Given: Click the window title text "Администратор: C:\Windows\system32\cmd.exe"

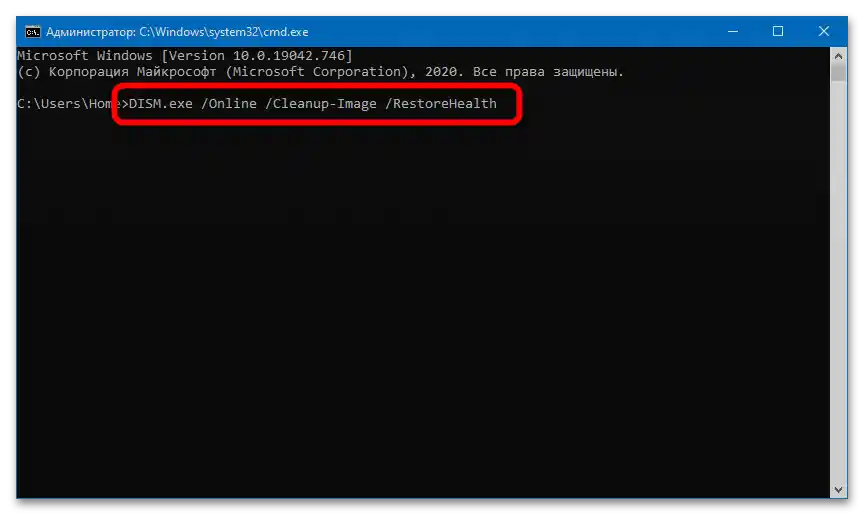Looking at the screenshot, I should point(177,32).
